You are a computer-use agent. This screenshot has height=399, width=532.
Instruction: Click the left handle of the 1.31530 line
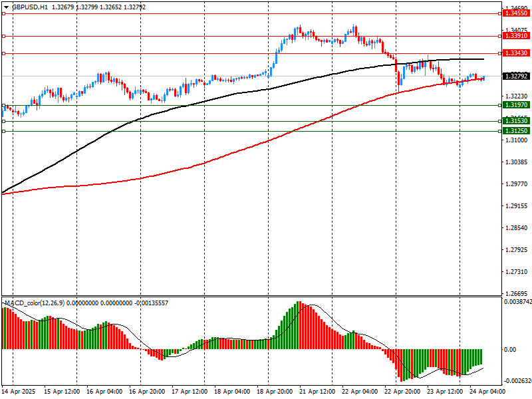coord(3,121)
